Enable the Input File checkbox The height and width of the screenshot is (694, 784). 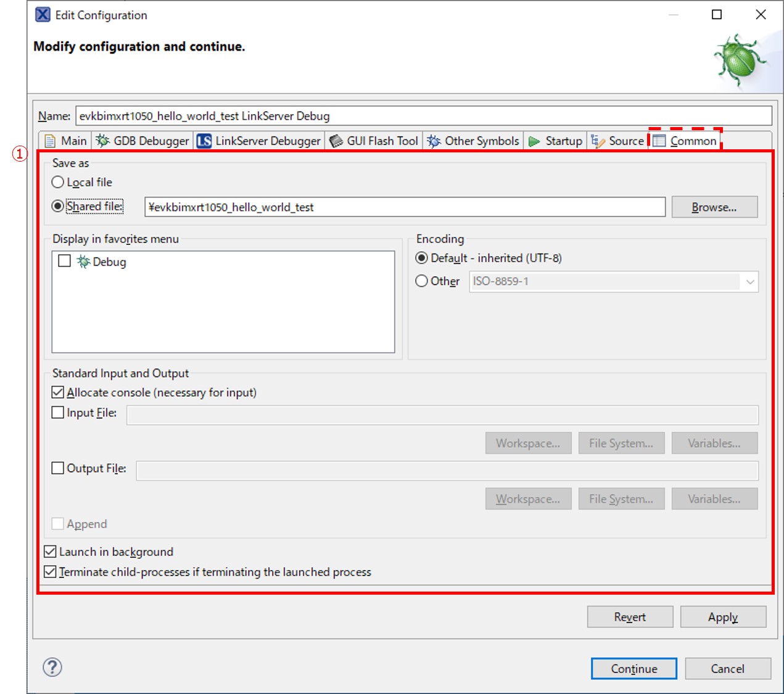pyautogui.click(x=58, y=413)
